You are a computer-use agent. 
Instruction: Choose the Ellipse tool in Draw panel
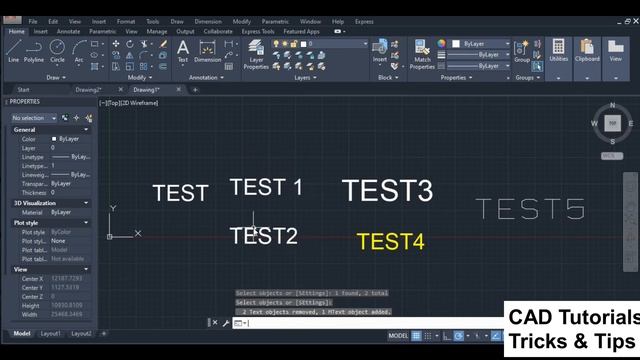[95, 55]
